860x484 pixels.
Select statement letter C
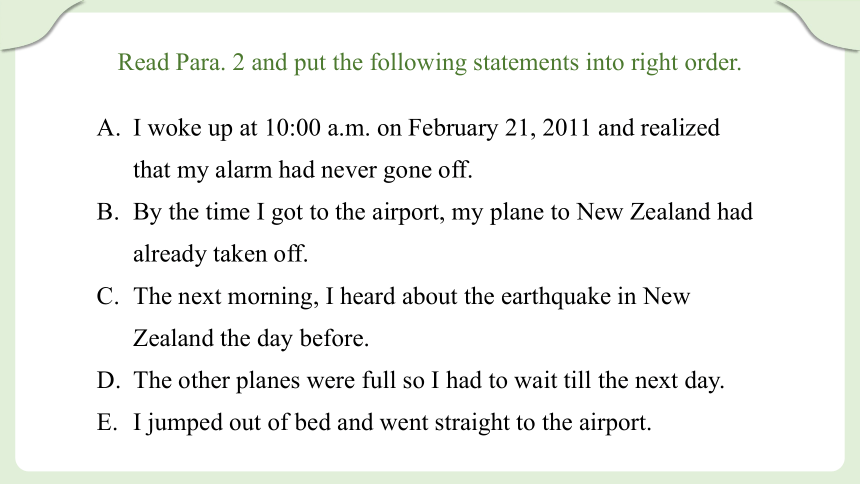click(x=108, y=296)
